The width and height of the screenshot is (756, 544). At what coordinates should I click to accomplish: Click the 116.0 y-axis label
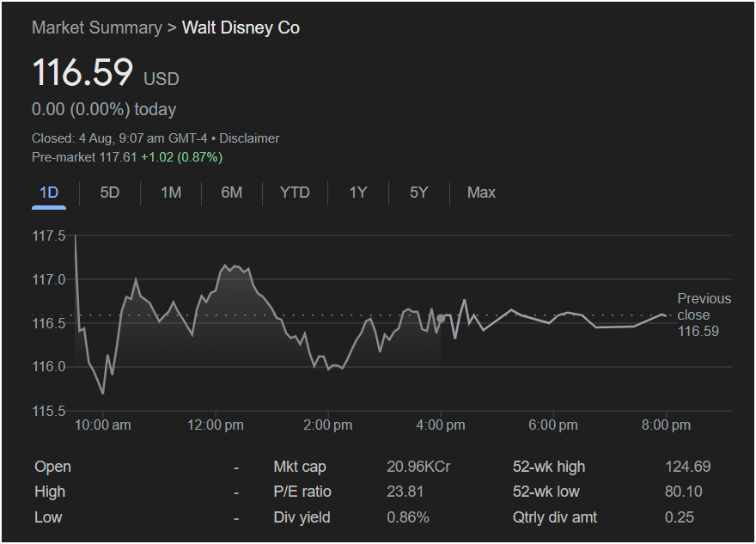pos(49,367)
